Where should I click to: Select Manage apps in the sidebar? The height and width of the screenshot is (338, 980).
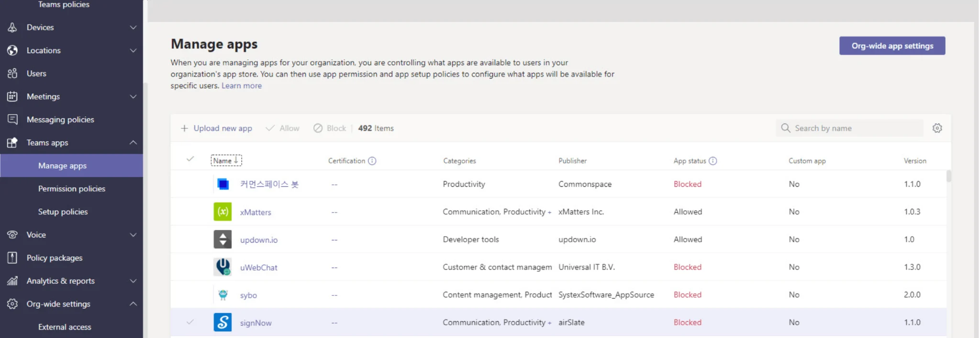coord(71,166)
